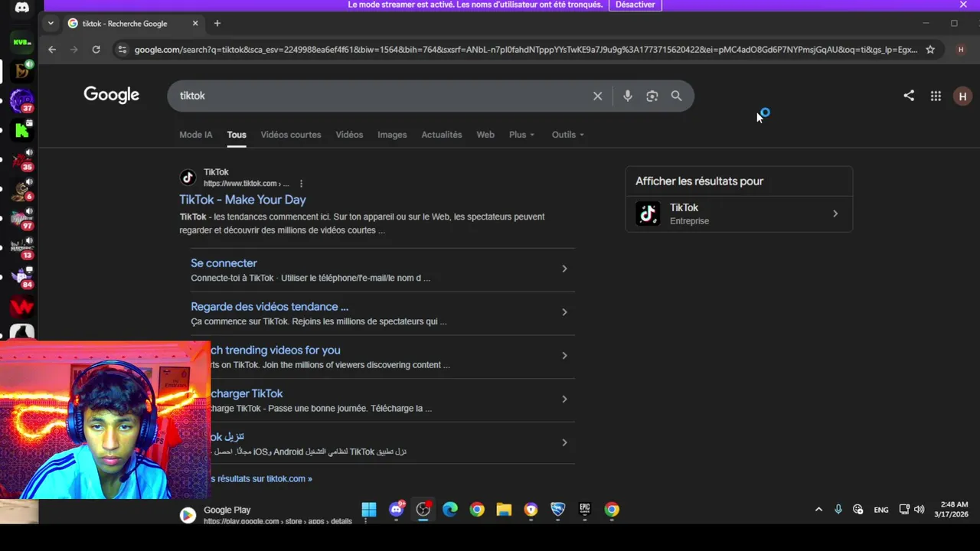
Task: Open trending videos for you sitelink
Action: pos(276,350)
